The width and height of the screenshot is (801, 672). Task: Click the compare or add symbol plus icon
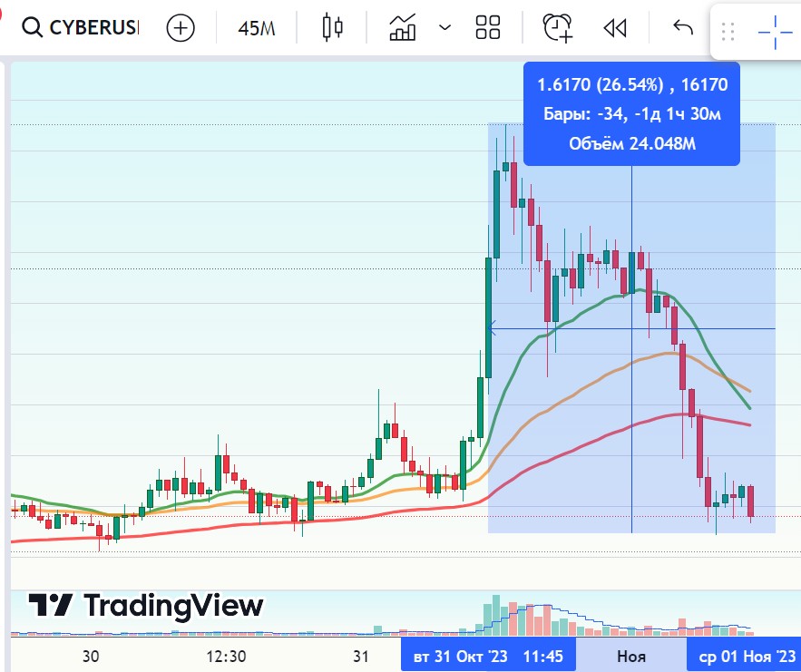click(x=181, y=28)
